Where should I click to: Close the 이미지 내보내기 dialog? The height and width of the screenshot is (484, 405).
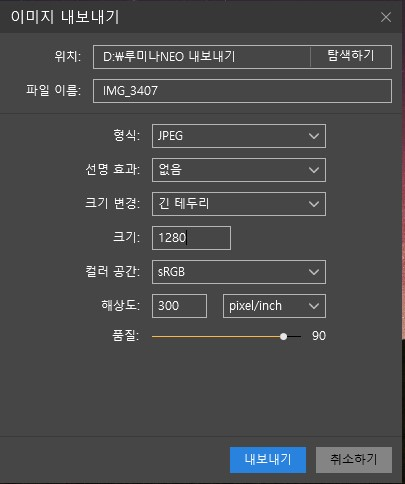[386, 17]
